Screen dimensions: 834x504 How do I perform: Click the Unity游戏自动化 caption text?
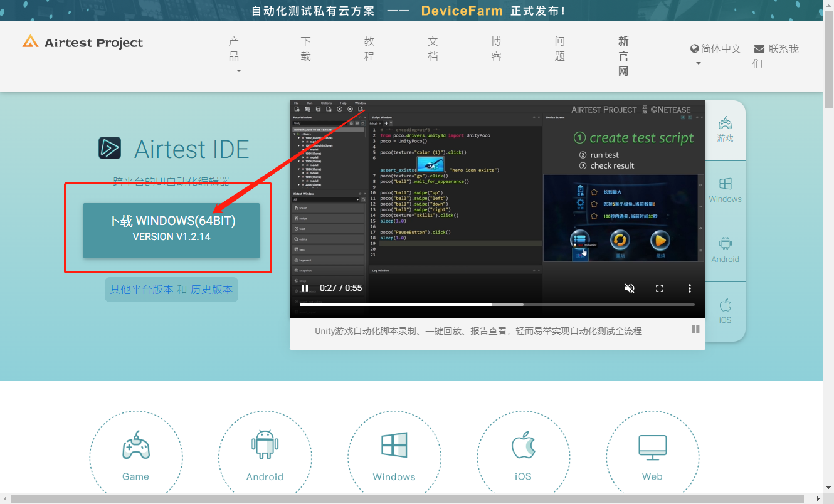(x=478, y=331)
